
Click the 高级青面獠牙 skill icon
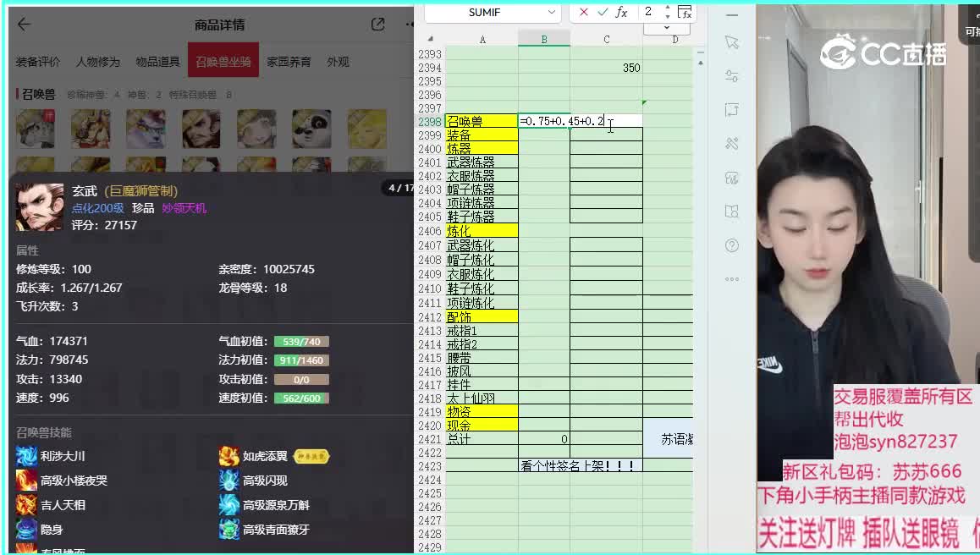tap(228, 530)
